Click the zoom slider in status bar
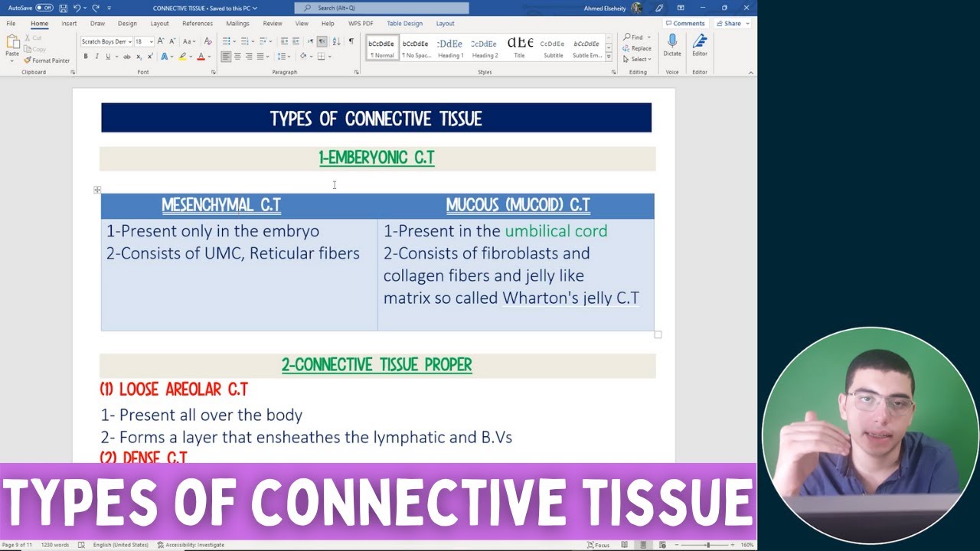 [x=707, y=545]
